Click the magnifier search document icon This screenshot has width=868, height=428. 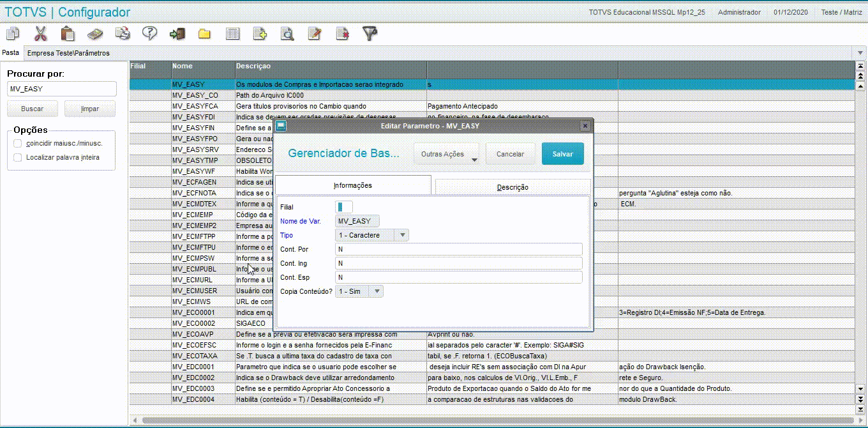[287, 33]
